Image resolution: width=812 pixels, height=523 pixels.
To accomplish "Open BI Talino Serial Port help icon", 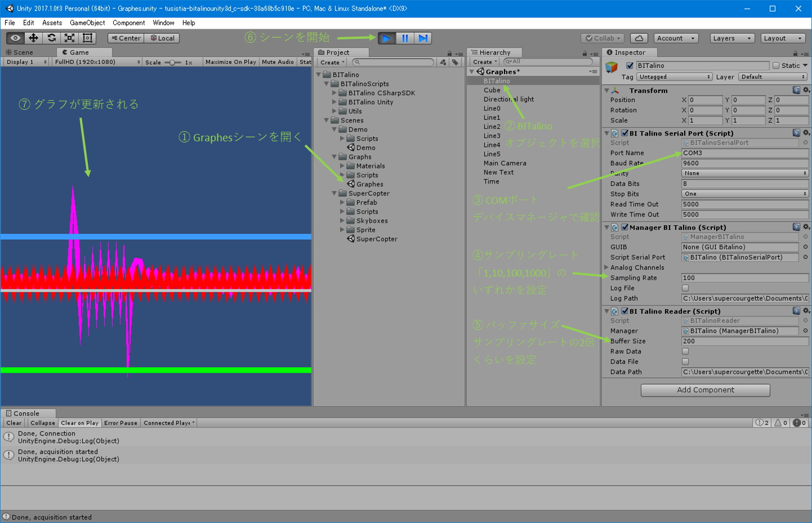I will (x=796, y=133).
